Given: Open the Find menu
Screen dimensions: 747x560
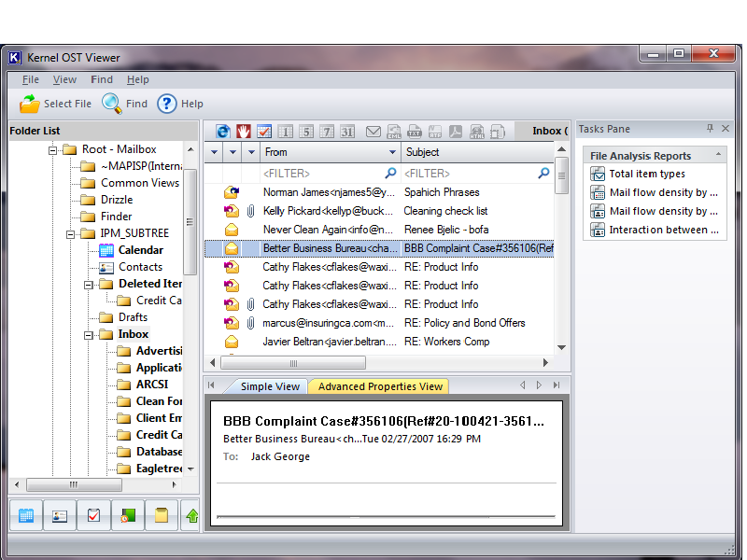Looking at the screenshot, I should (102, 79).
